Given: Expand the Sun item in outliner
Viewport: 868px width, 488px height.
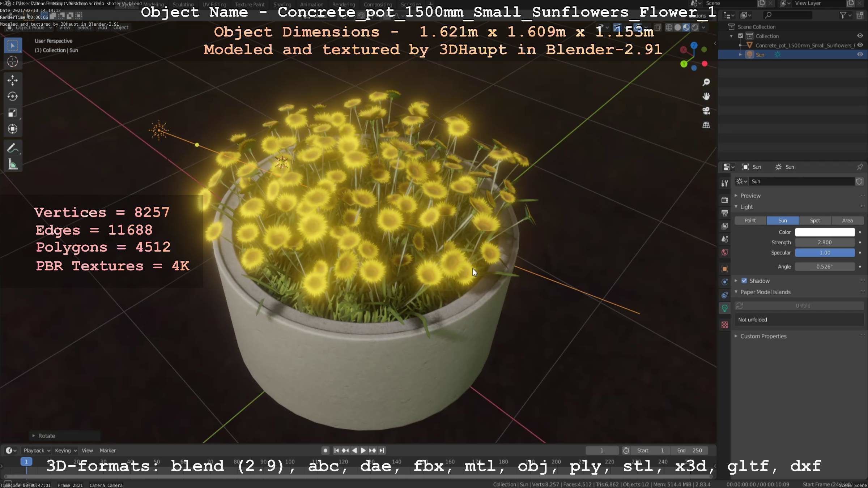Looking at the screenshot, I should 740,55.
